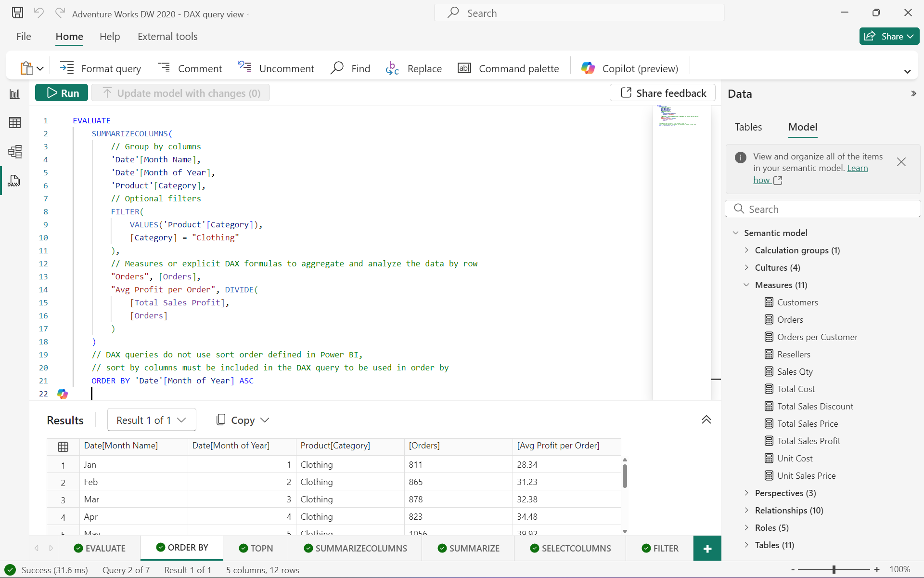The image size is (924, 578).
Task: Click the Run query button
Action: point(61,92)
